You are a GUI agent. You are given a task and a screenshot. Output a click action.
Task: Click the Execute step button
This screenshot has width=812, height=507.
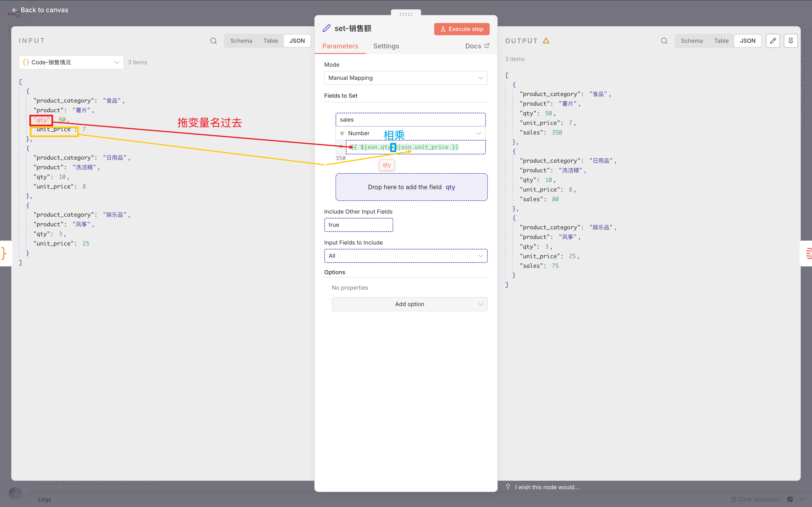tap(462, 29)
